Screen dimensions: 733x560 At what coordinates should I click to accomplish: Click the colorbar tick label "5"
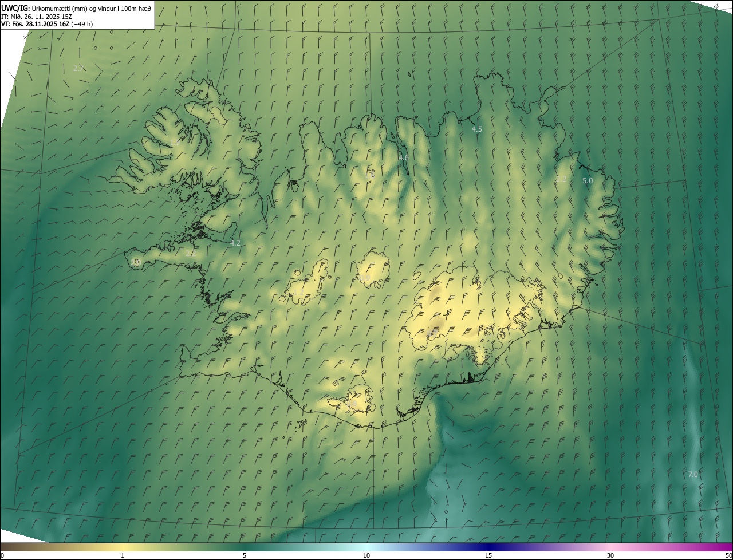click(x=245, y=555)
